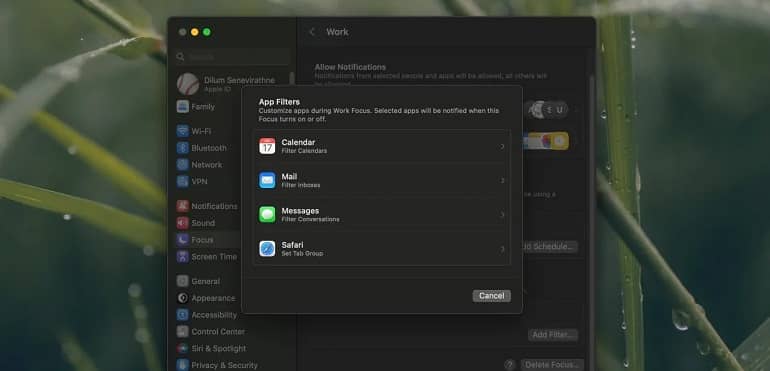Click the 'App Filters' dialog title

pyautogui.click(x=279, y=102)
